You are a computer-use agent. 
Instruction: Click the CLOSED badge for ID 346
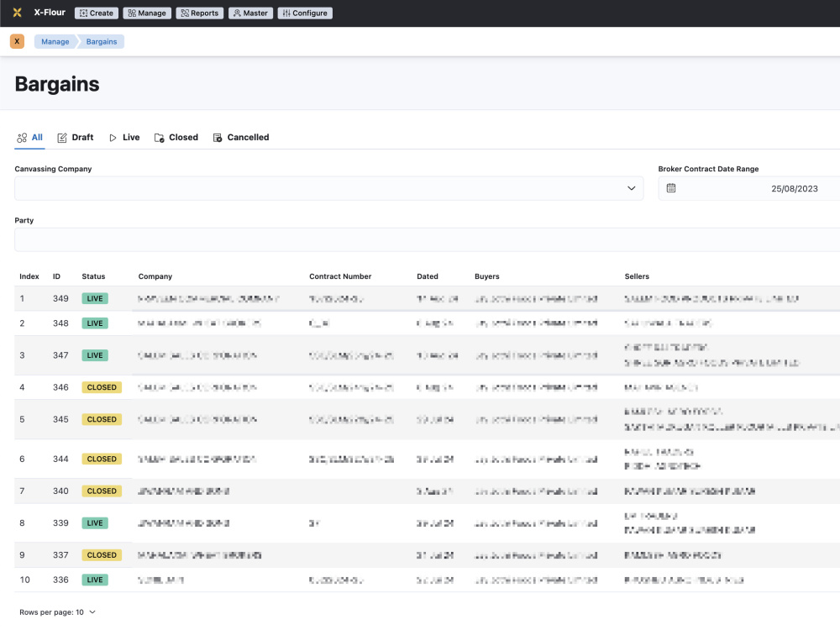(102, 387)
